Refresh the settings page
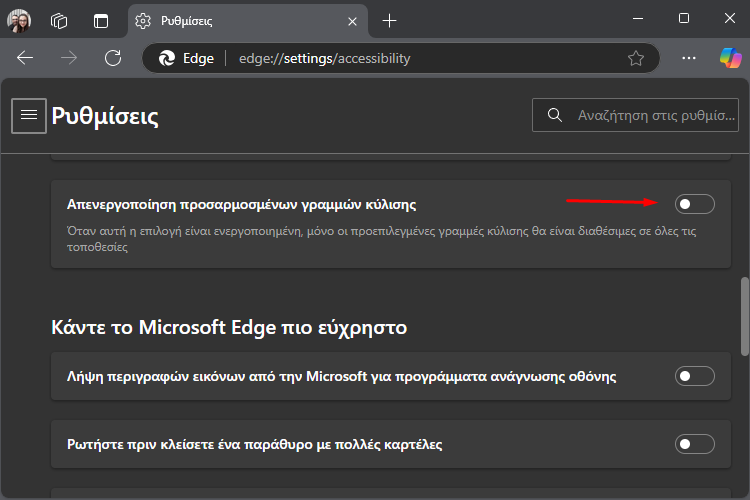 [x=113, y=58]
